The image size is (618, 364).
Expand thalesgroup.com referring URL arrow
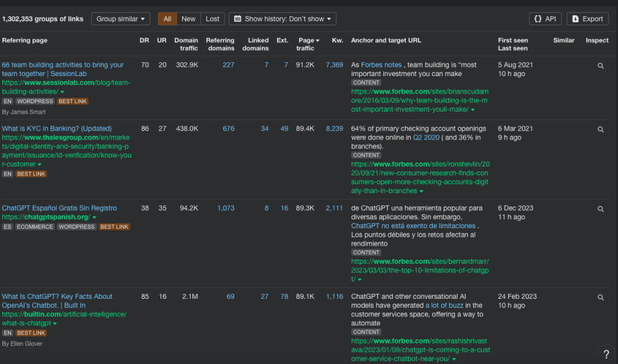(x=39, y=164)
